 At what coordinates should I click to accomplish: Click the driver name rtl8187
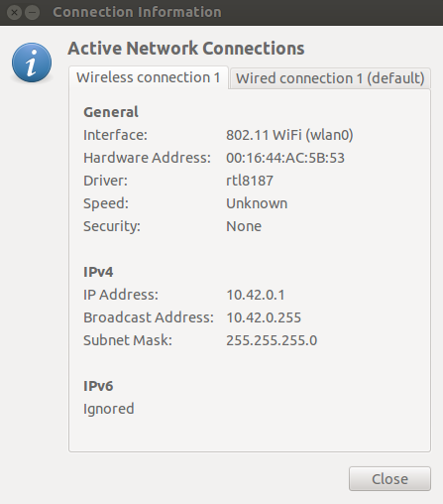click(250, 181)
